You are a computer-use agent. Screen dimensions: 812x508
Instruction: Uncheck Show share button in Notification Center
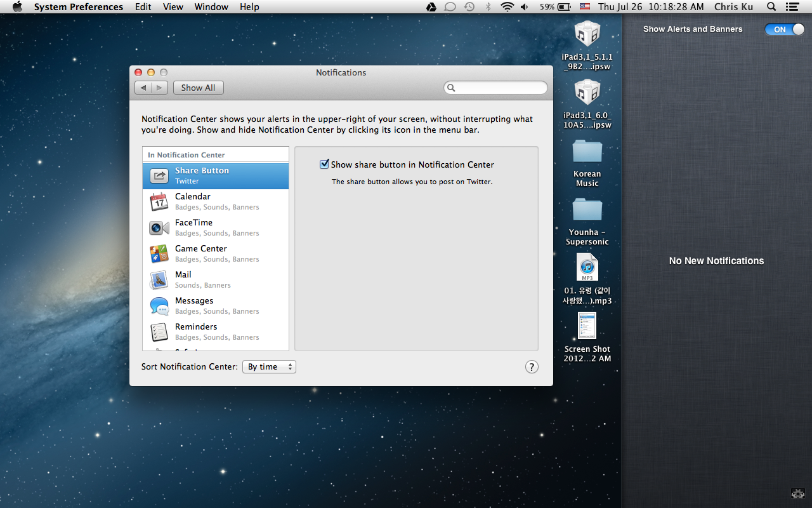pyautogui.click(x=325, y=164)
